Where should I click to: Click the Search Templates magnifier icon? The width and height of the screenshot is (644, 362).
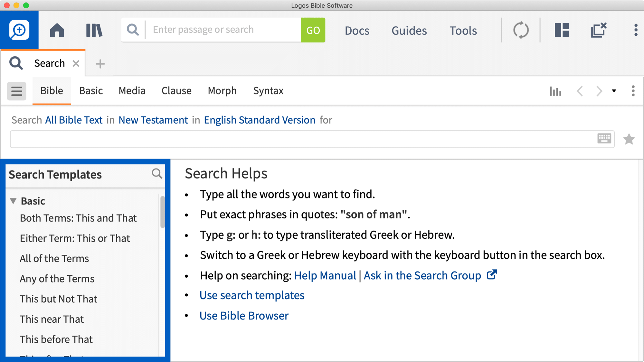pyautogui.click(x=157, y=174)
